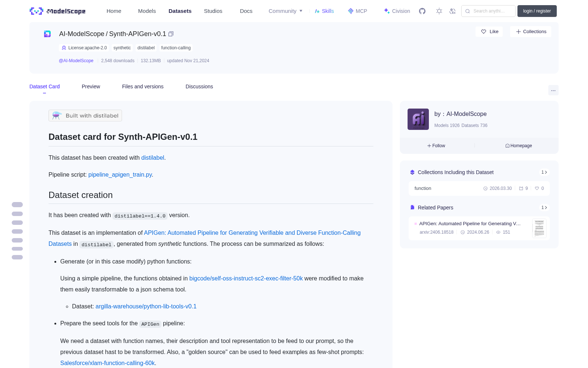
Task: Expand the Related Papers list
Action: tap(544, 208)
